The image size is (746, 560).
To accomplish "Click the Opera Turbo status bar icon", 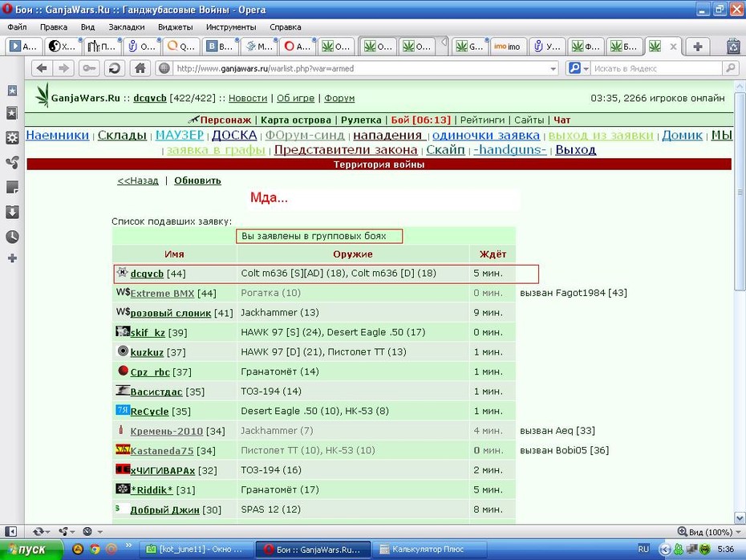I will pyautogui.click(x=87, y=531).
